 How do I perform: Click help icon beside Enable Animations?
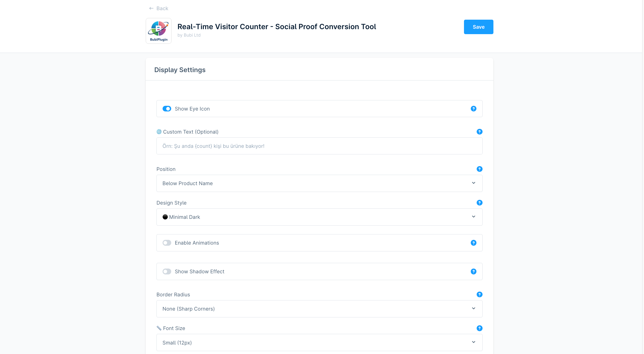[x=473, y=243]
